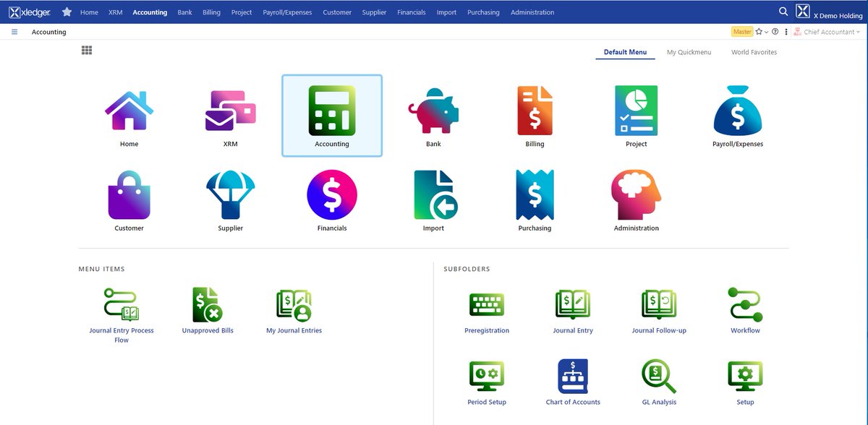The image size is (868, 425).
Task: Open the Financials dollar circle tile
Action: tap(332, 195)
